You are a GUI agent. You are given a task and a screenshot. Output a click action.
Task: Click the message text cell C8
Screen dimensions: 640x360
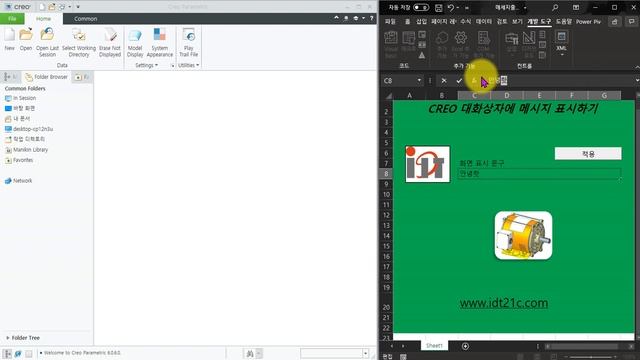pyautogui.click(x=539, y=173)
